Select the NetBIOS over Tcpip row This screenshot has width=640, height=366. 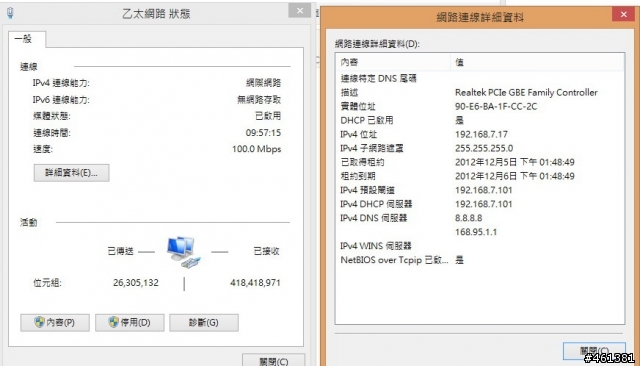pyautogui.click(x=480, y=260)
